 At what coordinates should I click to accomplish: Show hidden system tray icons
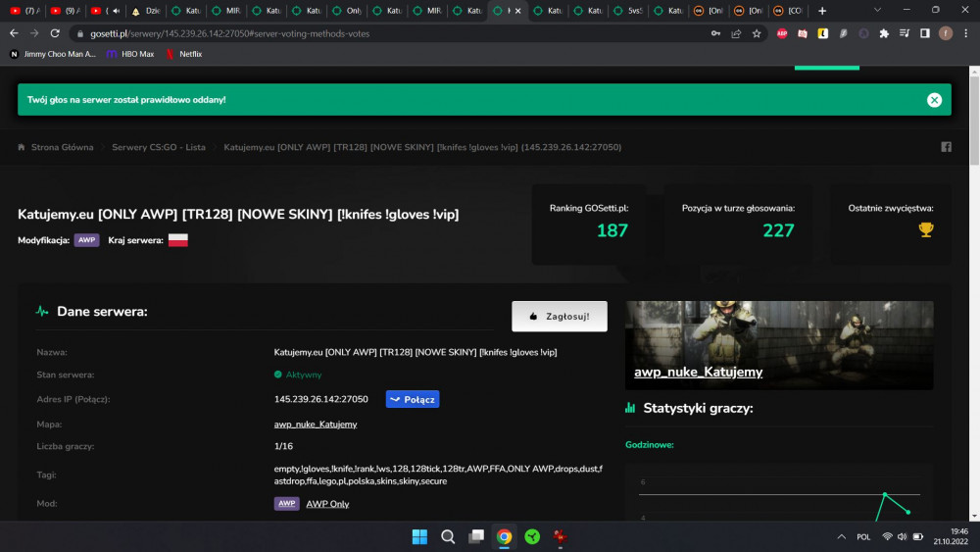tap(841, 537)
